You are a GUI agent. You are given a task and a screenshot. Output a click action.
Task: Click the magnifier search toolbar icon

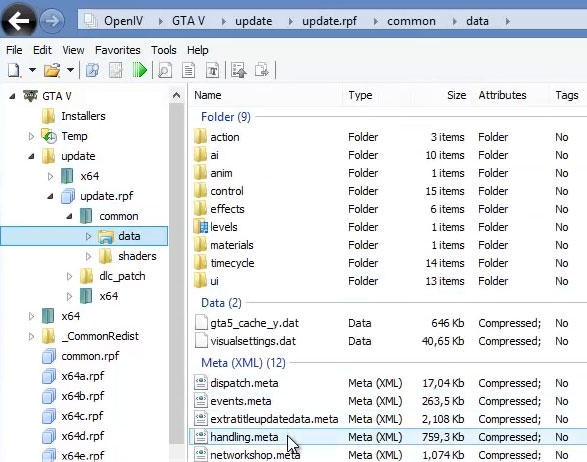(x=165, y=70)
